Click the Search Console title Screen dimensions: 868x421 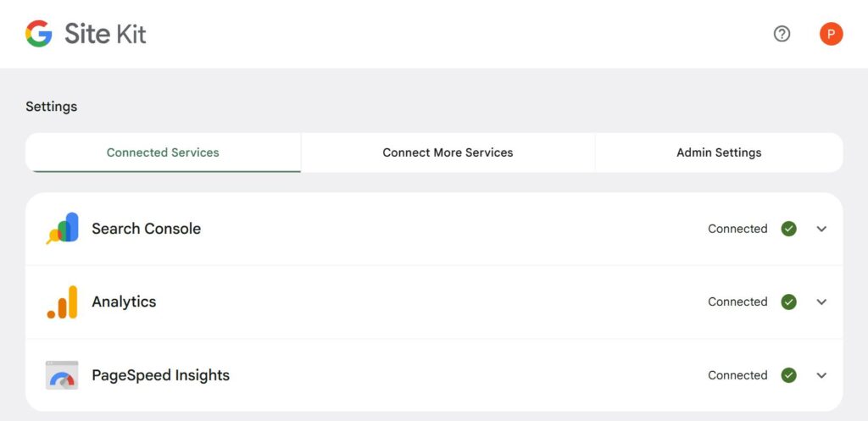146,229
